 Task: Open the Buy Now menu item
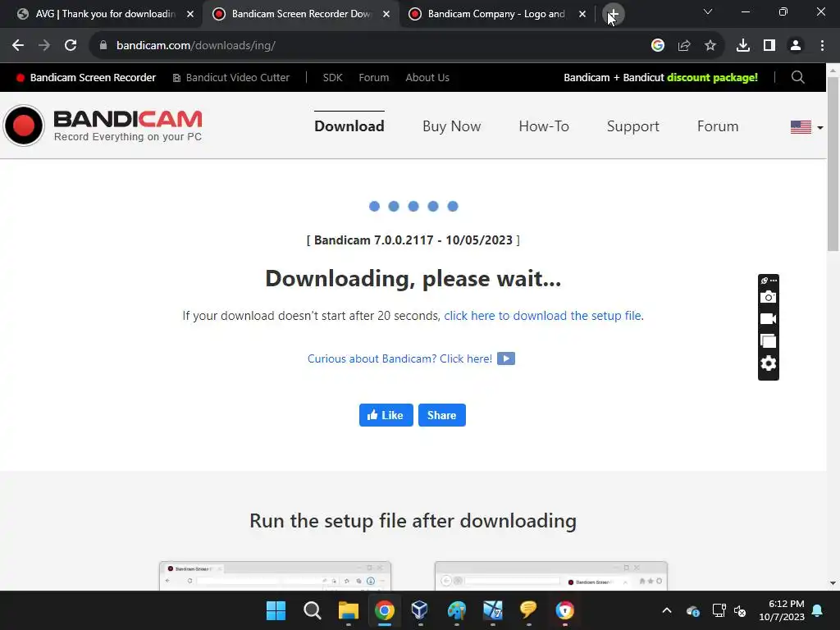(452, 126)
